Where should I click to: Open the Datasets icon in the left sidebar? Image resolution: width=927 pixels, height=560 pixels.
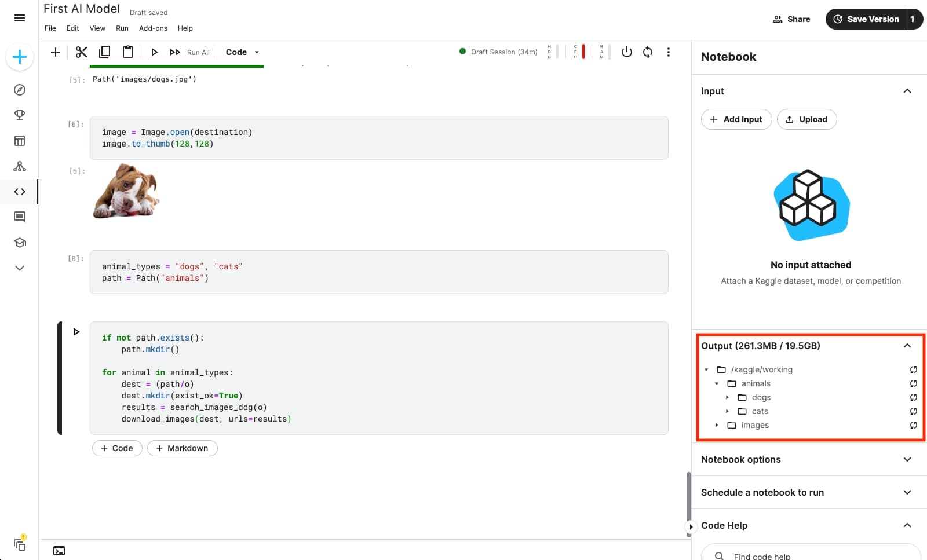pyautogui.click(x=20, y=140)
